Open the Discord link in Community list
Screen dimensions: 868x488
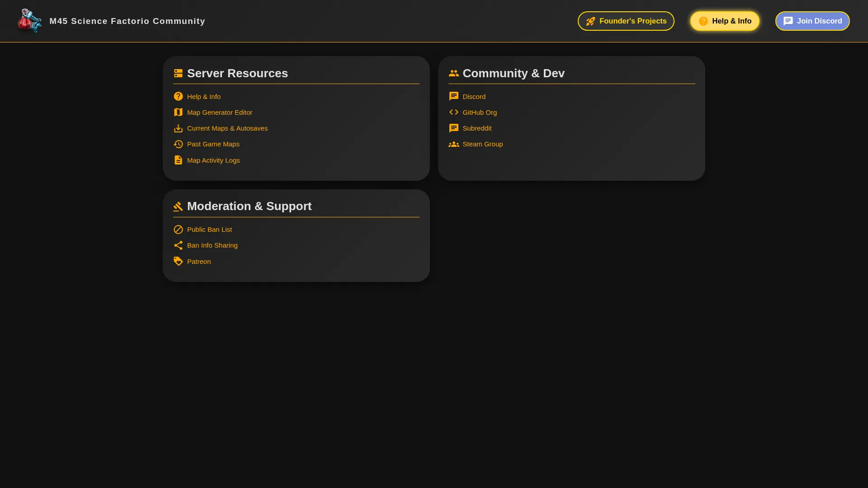(474, 97)
